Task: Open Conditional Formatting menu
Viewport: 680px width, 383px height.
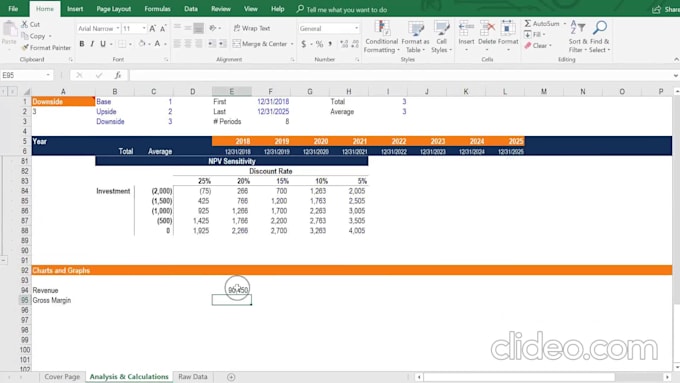Action: click(x=382, y=37)
